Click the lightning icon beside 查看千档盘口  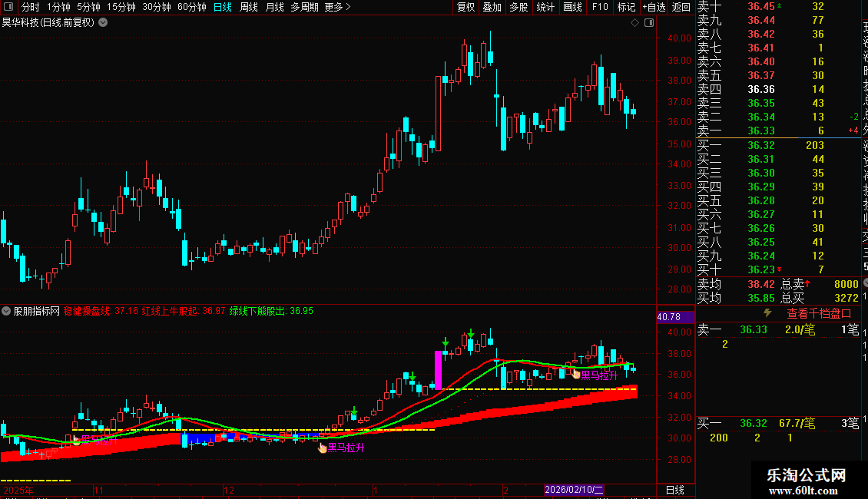coord(767,313)
